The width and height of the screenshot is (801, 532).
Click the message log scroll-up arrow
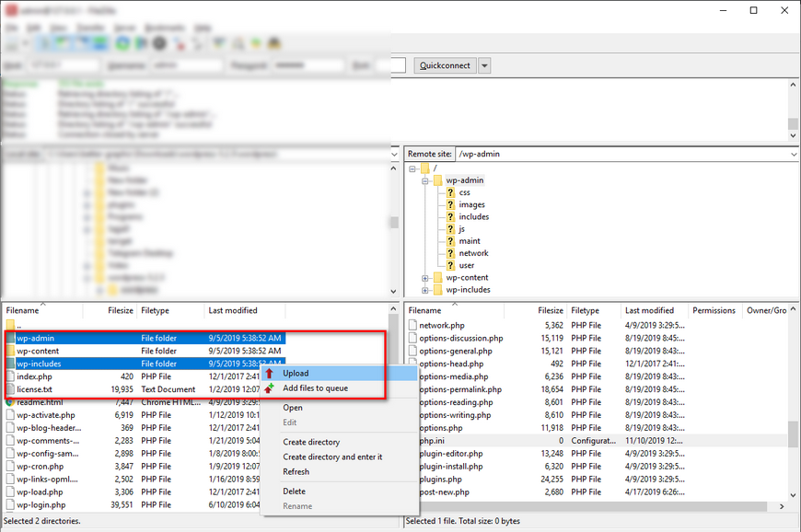793,85
